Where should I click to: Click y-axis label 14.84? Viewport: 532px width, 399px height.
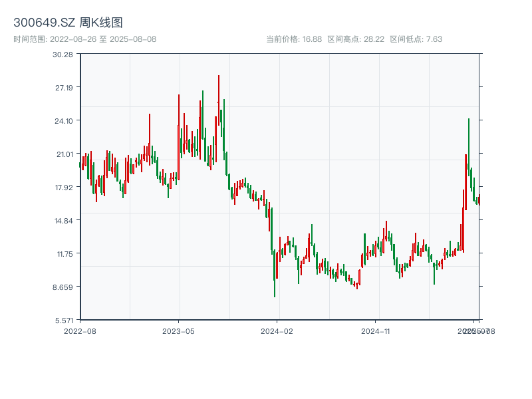pyautogui.click(x=64, y=221)
